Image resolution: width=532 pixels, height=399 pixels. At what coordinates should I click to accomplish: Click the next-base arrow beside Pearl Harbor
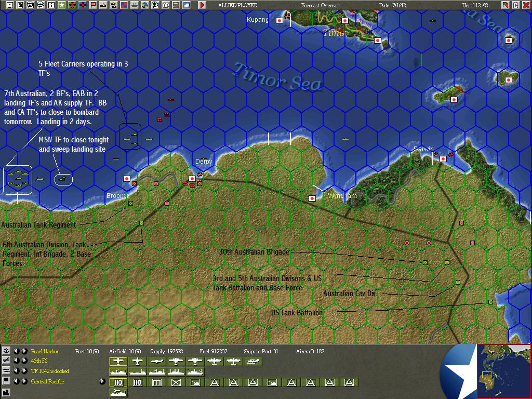tap(24, 351)
